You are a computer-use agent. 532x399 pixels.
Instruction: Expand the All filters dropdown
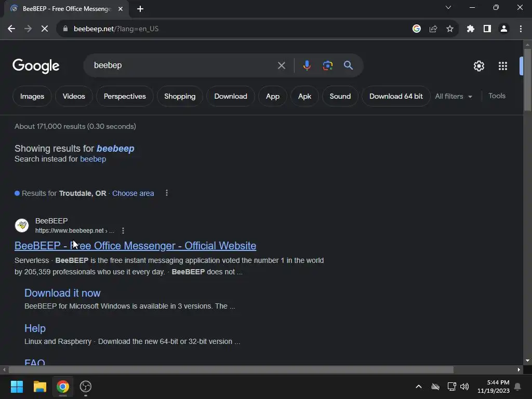[x=454, y=96]
